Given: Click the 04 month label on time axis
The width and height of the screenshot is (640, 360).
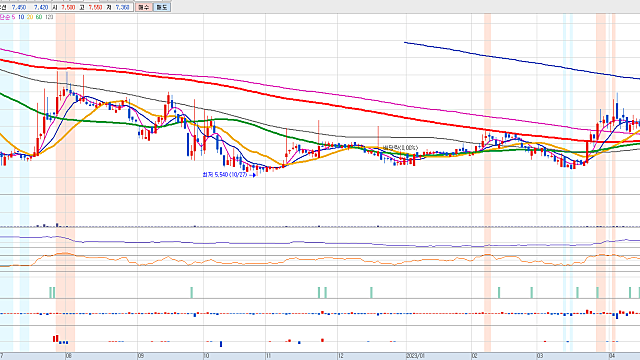Looking at the screenshot, I should 612,356.
